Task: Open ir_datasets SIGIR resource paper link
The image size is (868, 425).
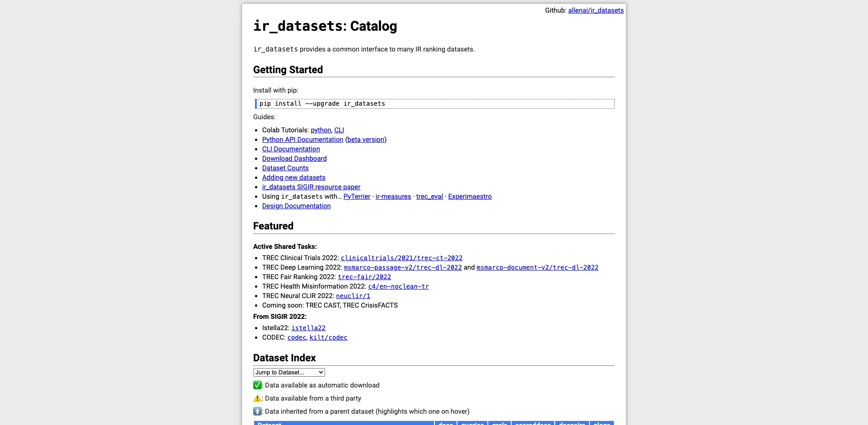Action: click(x=311, y=187)
